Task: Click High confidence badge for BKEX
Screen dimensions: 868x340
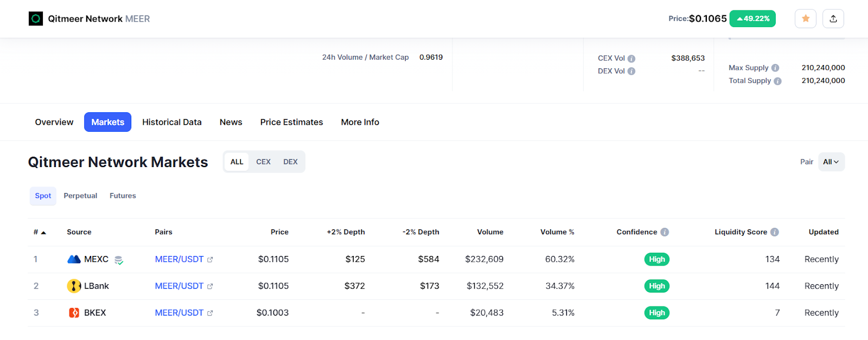Action: click(x=657, y=313)
